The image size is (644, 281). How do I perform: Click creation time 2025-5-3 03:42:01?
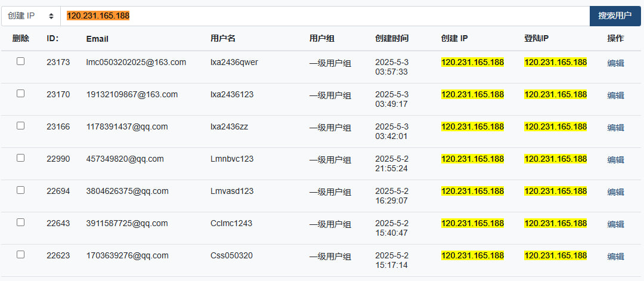(392, 131)
